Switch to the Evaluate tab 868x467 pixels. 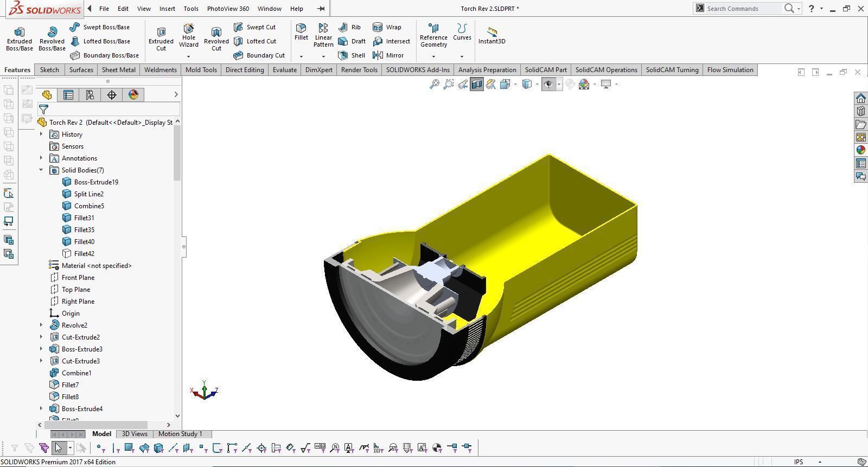285,70
